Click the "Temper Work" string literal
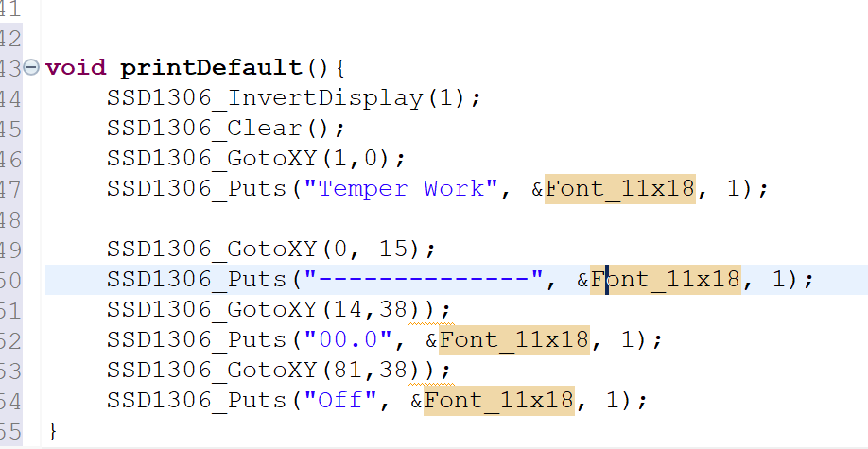The height and width of the screenshot is (449, 868). (x=401, y=188)
